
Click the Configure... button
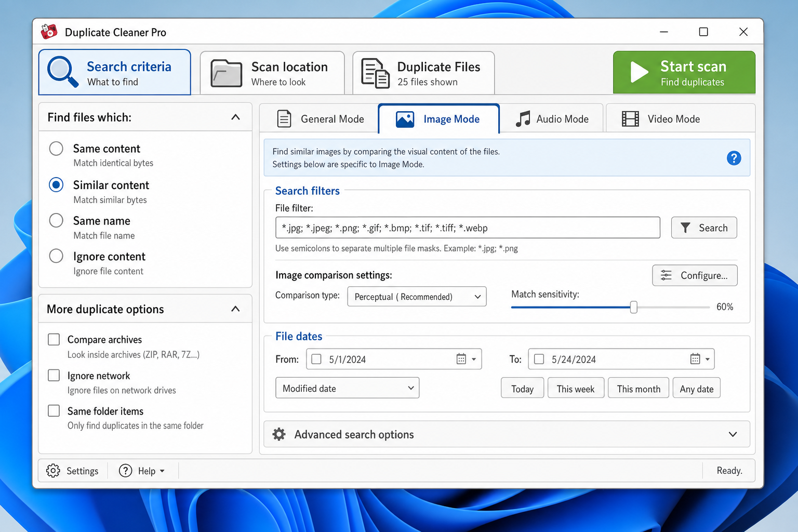695,275
